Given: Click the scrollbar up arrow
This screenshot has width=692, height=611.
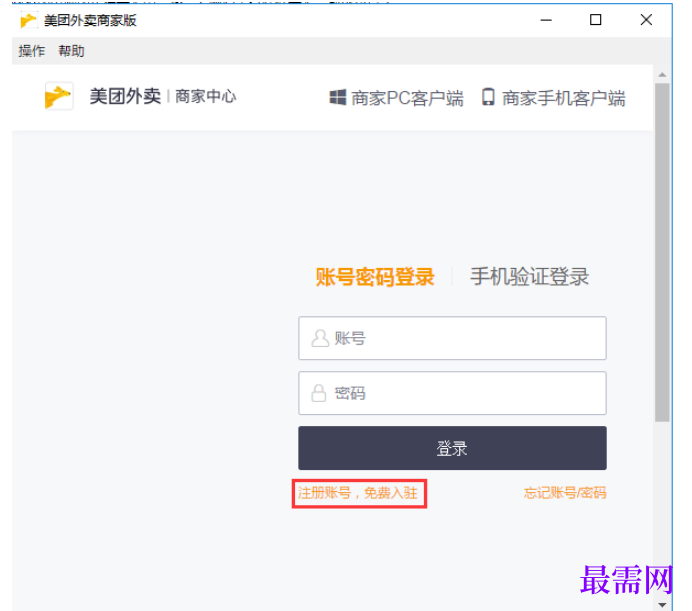Looking at the screenshot, I should pyautogui.click(x=662, y=75).
